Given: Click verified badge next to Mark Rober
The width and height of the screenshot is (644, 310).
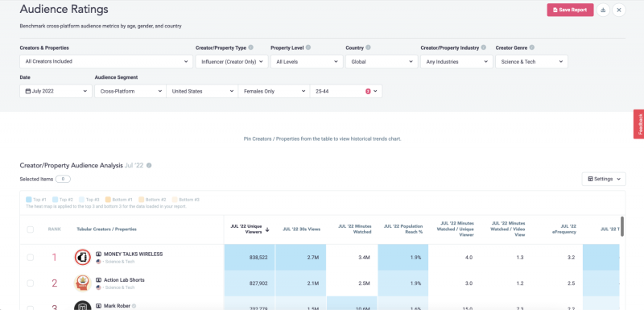Looking at the screenshot, I should click(x=134, y=306).
